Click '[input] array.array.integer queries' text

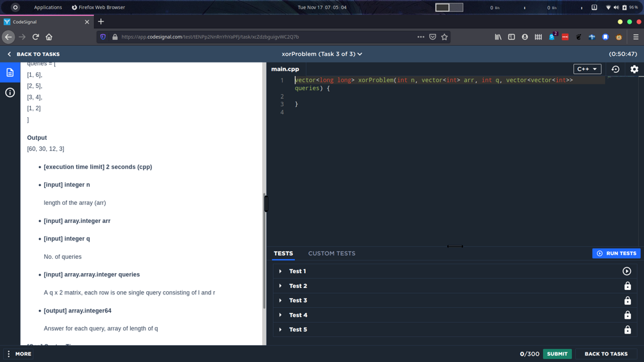[x=91, y=274]
